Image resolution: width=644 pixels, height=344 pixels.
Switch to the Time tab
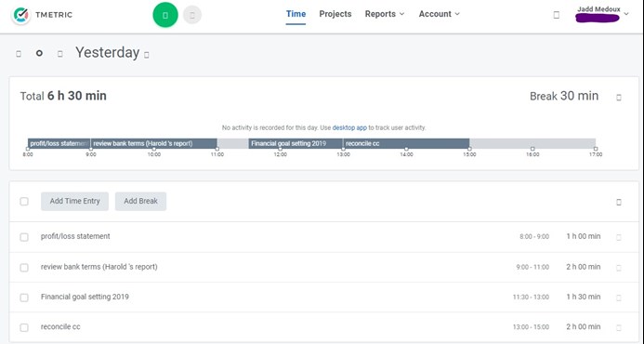tap(296, 14)
